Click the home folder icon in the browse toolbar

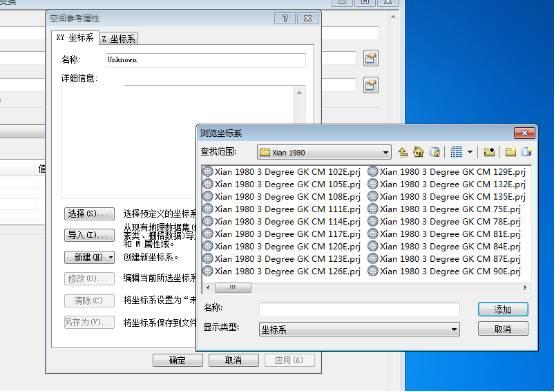point(418,152)
